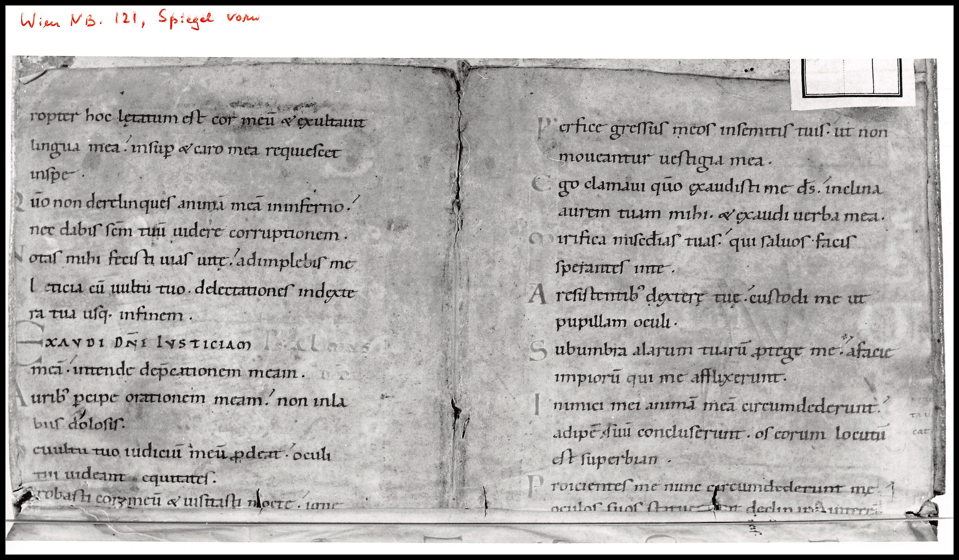Click the word "lingua" on the left page
Viewport: 959px width, 560px height.
click(56, 146)
